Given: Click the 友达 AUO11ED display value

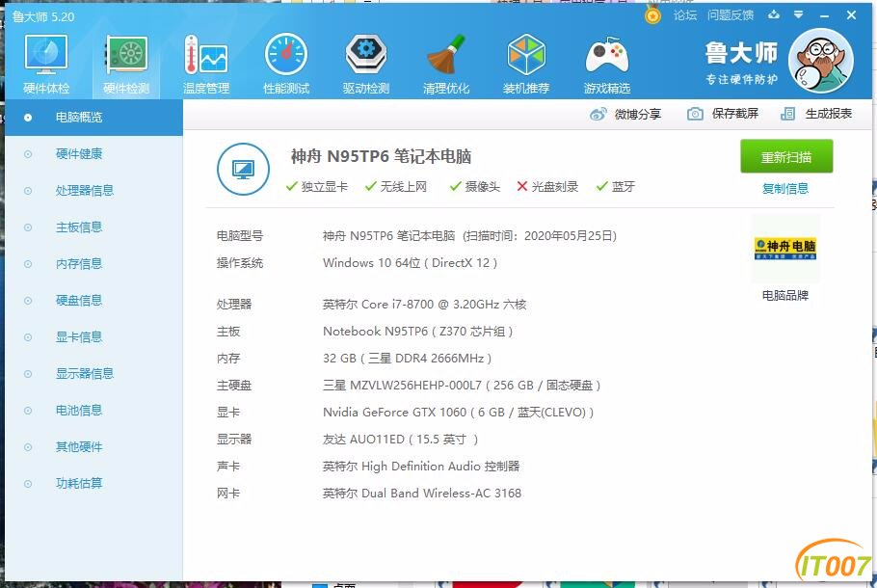Looking at the screenshot, I should click(401, 440).
